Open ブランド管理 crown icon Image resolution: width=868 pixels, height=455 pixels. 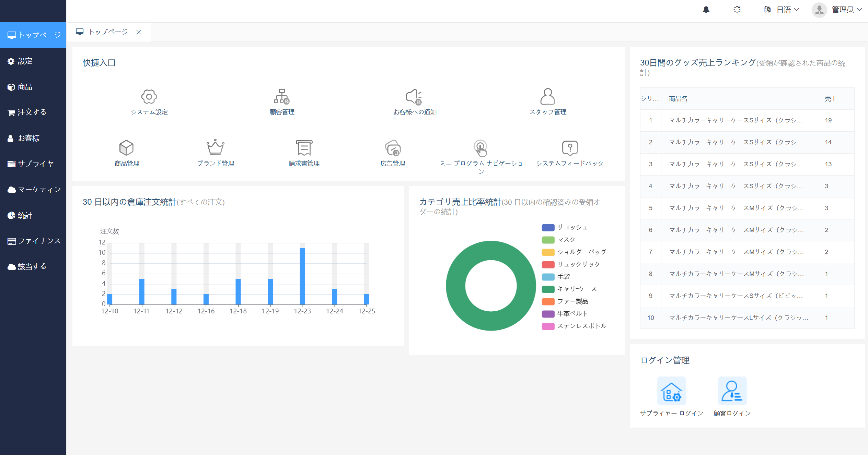[215, 148]
